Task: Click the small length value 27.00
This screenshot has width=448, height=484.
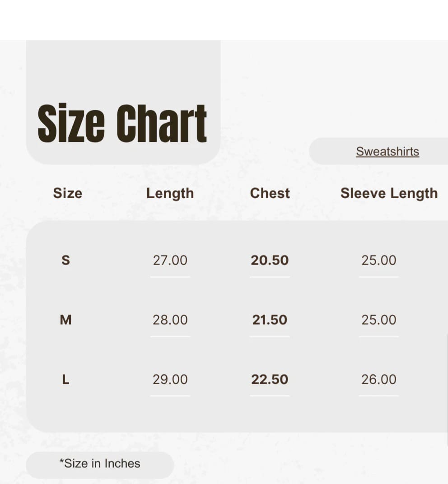Action: (x=170, y=261)
